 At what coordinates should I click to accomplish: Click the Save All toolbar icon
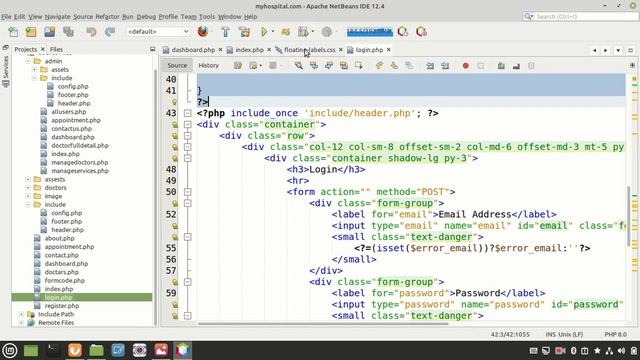tap(68, 31)
